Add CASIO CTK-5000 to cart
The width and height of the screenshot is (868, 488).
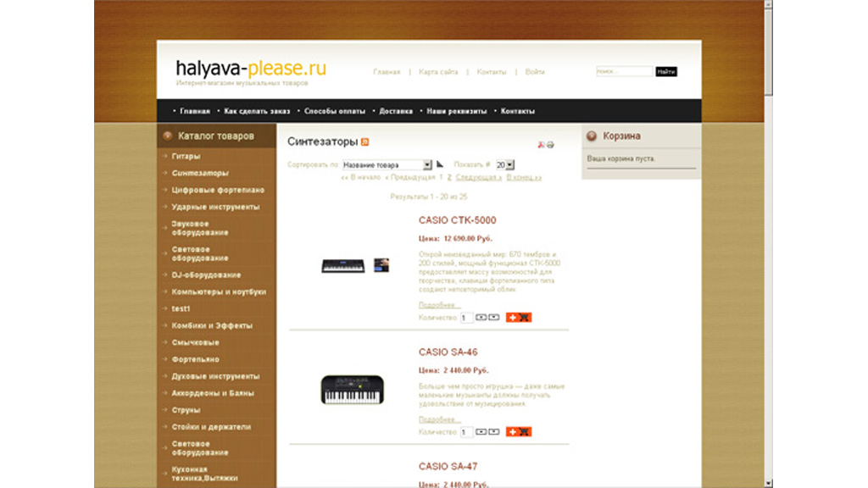[x=519, y=318]
